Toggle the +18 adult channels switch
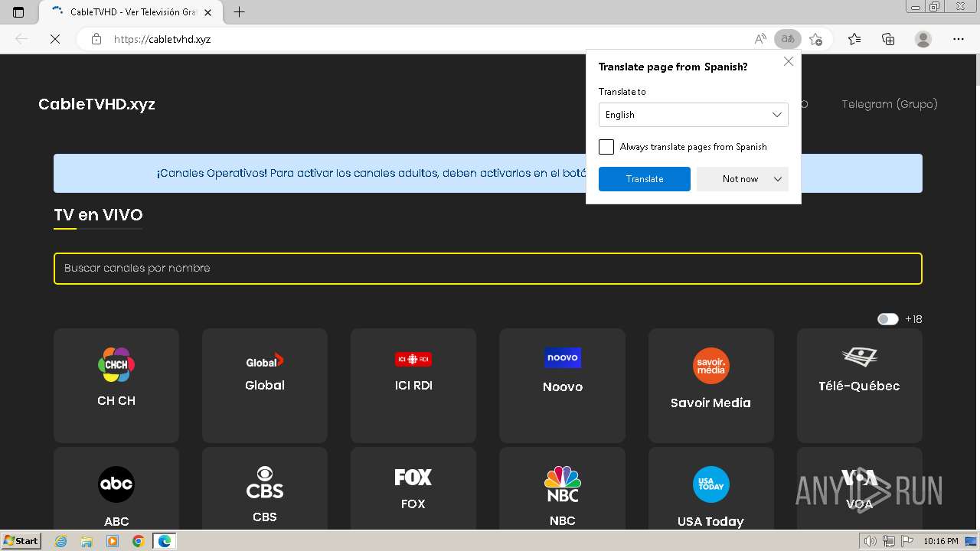 pos(887,319)
